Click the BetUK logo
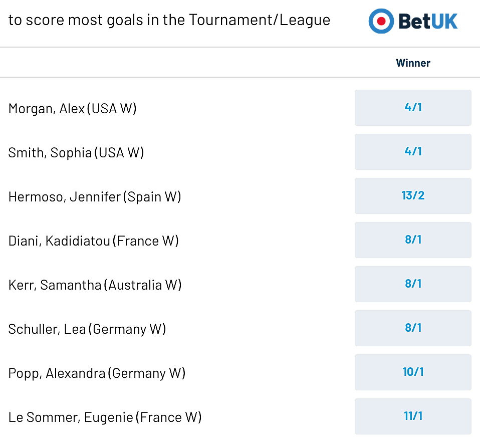The image size is (480, 448). click(413, 21)
